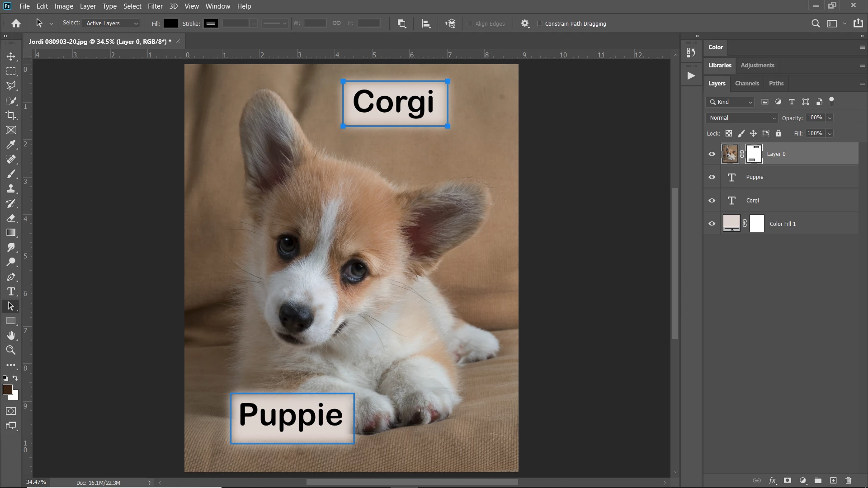868x488 pixels.
Task: Select the Horizontal Type tool
Action: [11, 291]
